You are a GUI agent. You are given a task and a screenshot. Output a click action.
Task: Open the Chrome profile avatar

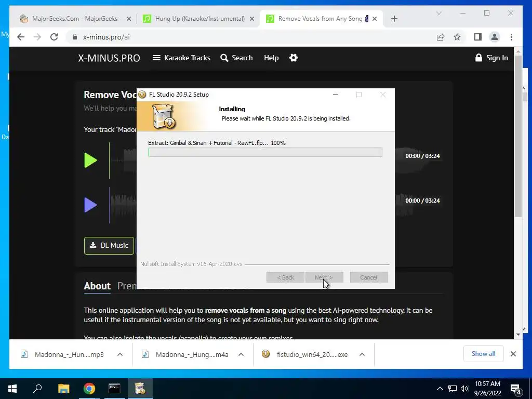pos(495,37)
